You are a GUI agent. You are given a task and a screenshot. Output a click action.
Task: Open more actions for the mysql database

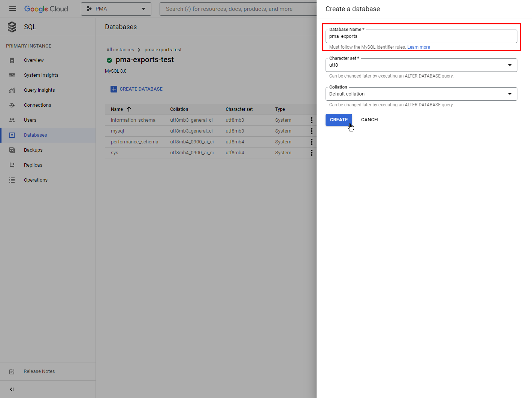(311, 131)
